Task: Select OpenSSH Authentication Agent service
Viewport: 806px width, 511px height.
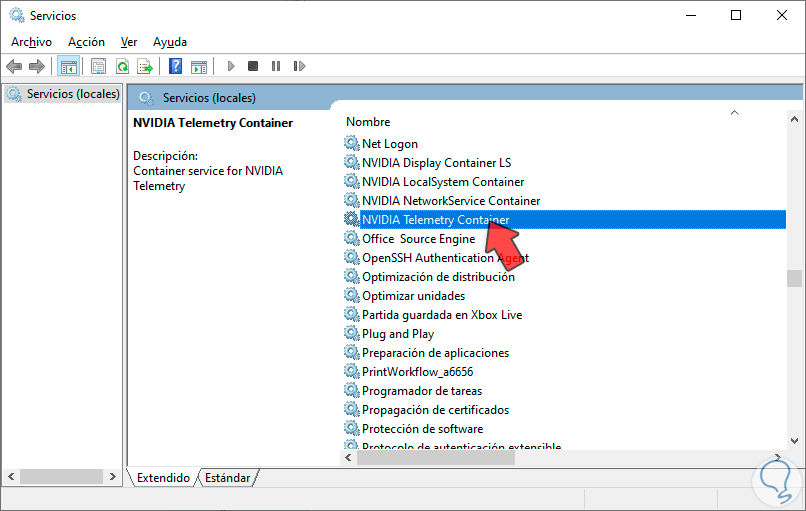Action: (445, 258)
